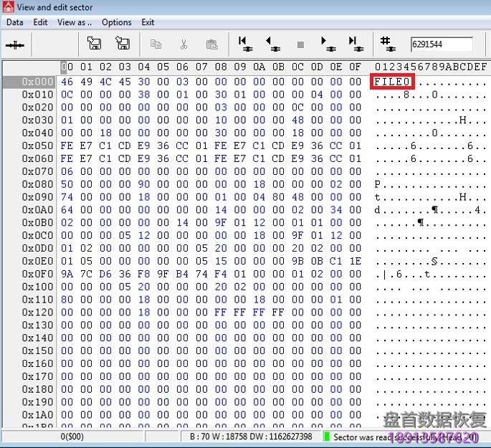Jump to the first sector
Viewport: 491px width, 448px height.
[x=245, y=44]
